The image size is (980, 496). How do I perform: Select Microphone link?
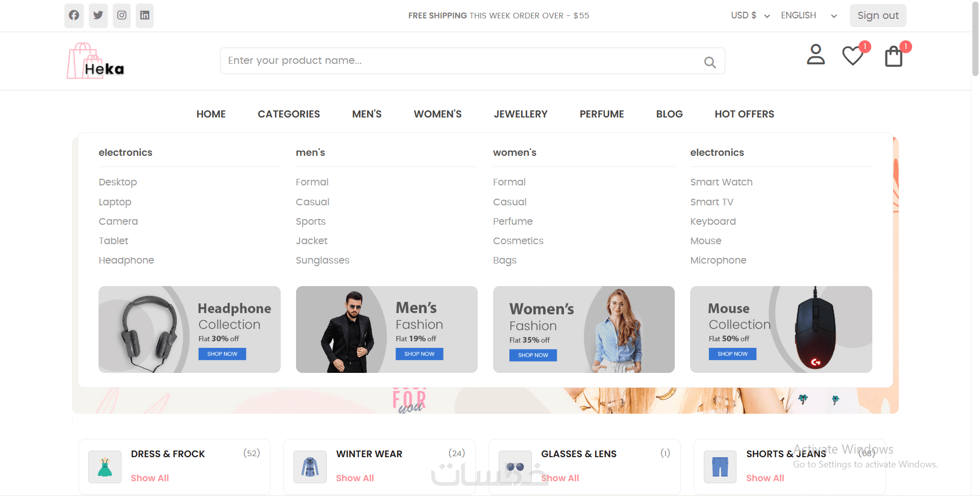(718, 261)
